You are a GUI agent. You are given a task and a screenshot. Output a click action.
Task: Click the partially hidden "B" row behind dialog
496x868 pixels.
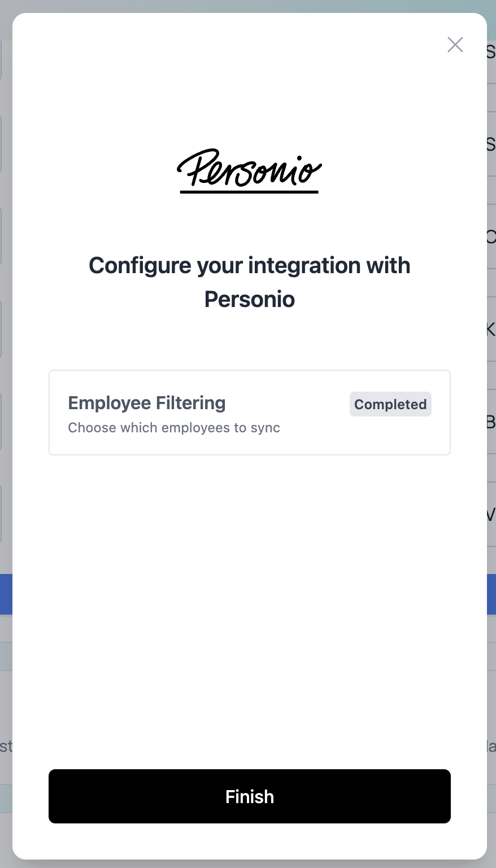pos(491,422)
